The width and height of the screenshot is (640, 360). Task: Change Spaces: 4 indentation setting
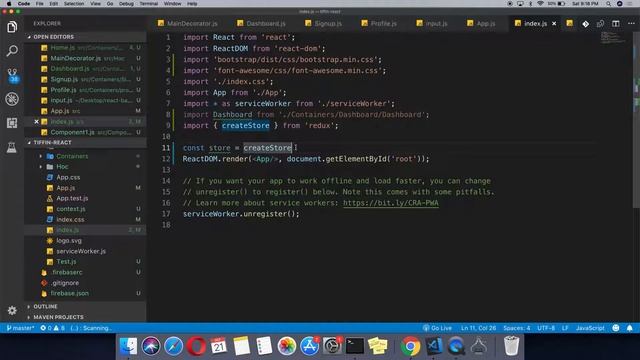tap(516, 328)
